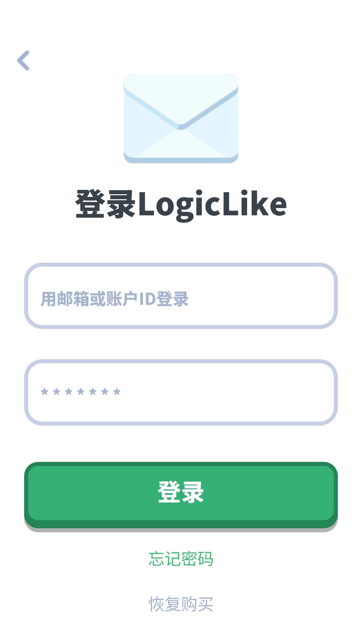Click the 恢复购买 link
Image resolution: width=362 pixels, height=644 pixels.
click(x=181, y=604)
